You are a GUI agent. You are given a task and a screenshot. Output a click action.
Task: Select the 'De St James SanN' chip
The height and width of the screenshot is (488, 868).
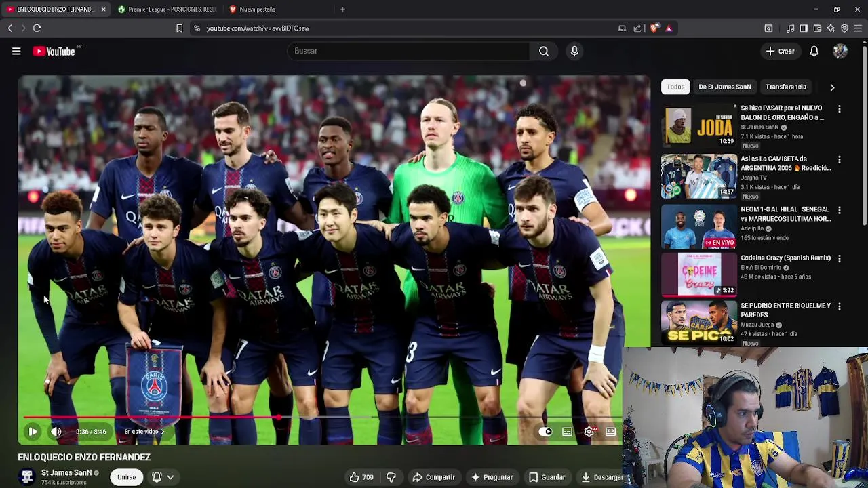(x=725, y=87)
